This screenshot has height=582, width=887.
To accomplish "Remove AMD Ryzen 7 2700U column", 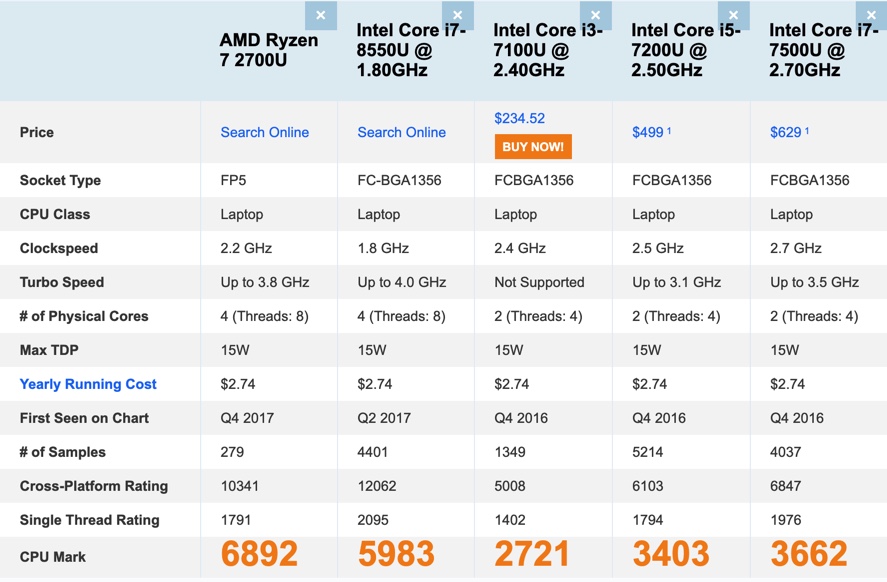I will pyautogui.click(x=320, y=16).
